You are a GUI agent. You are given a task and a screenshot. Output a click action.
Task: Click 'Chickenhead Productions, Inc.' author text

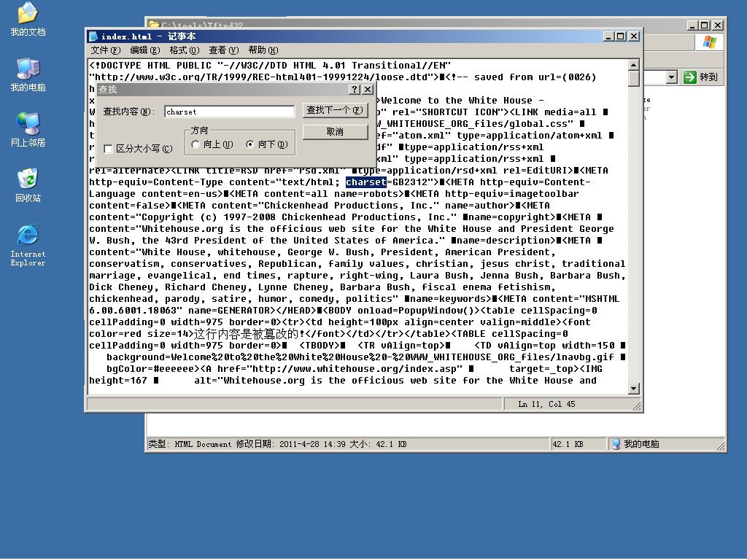pyautogui.click(x=349, y=205)
